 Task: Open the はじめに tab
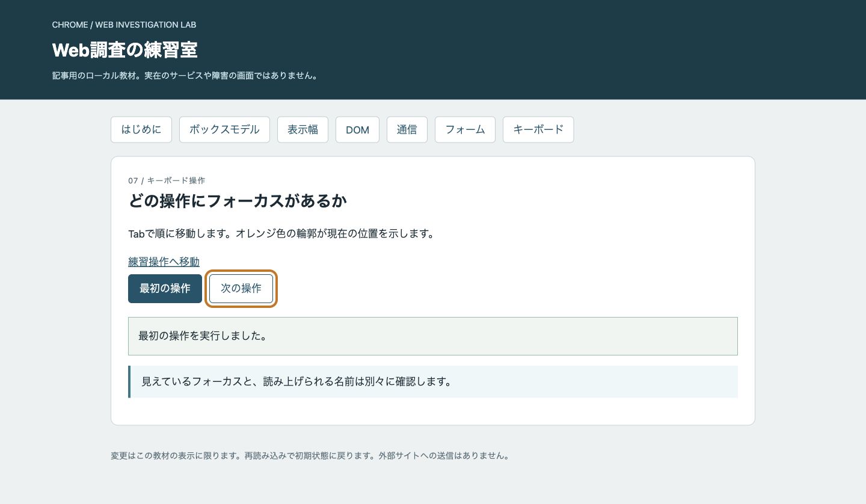(141, 129)
